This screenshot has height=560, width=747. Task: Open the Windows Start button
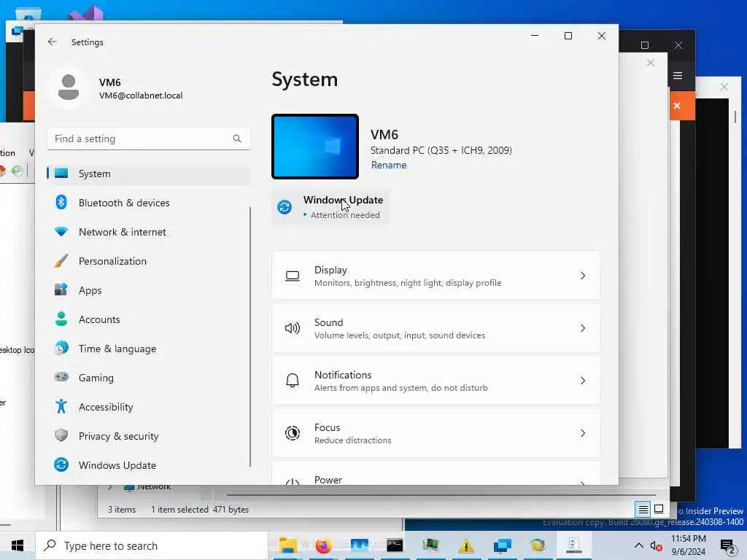pos(18,545)
